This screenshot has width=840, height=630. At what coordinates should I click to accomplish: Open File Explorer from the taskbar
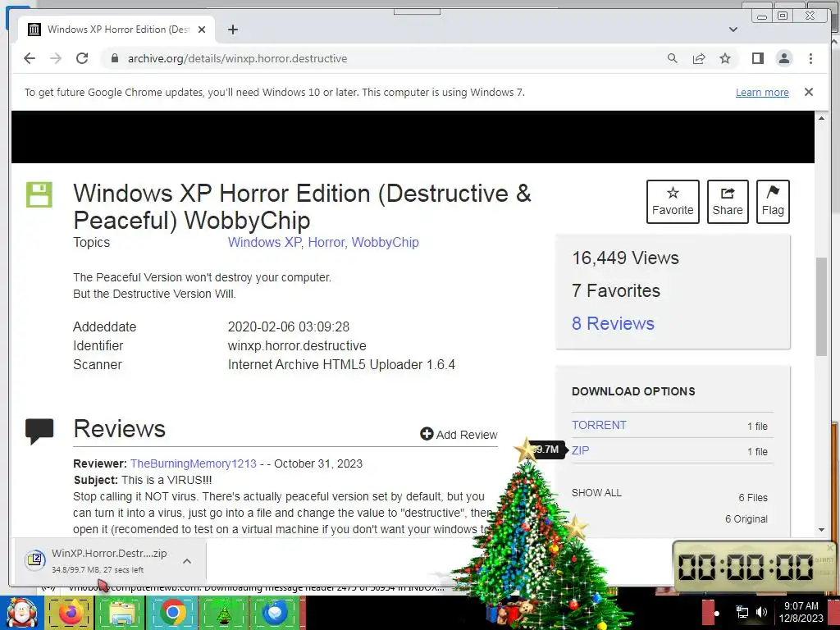point(121,613)
